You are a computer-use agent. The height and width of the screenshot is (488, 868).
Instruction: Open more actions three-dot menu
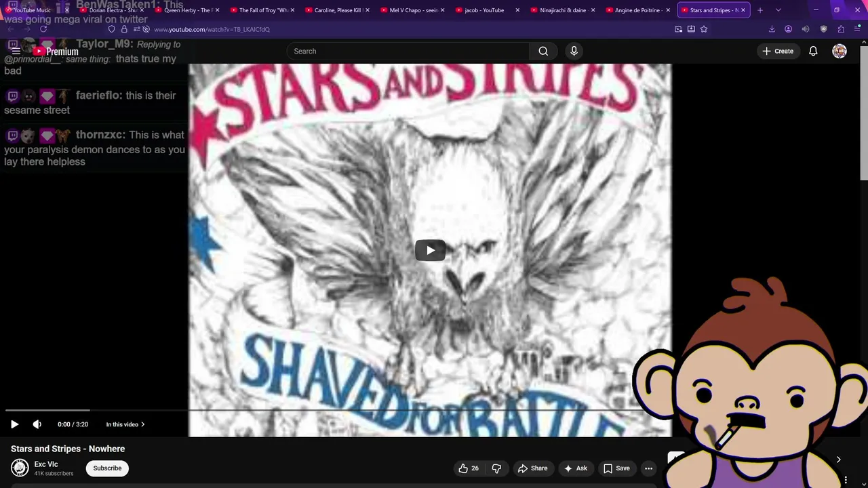(648, 468)
